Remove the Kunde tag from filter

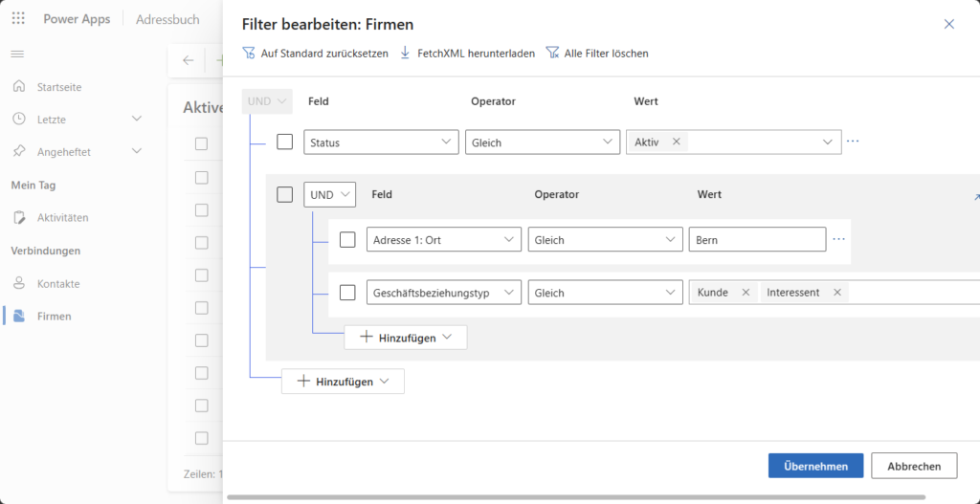click(746, 293)
